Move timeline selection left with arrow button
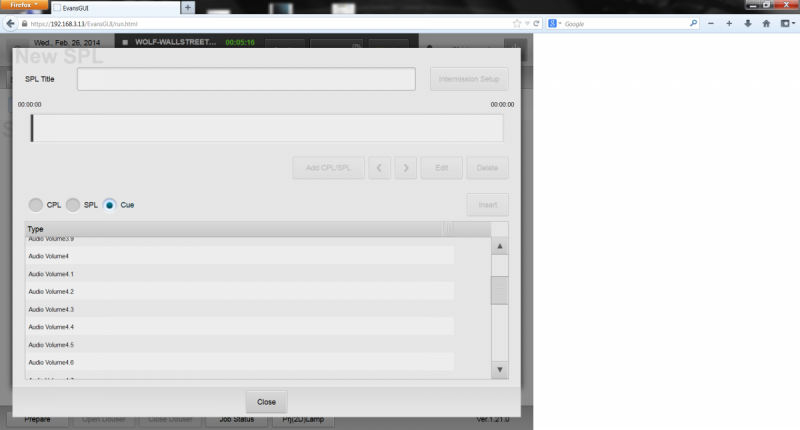800x430 pixels. tap(379, 168)
